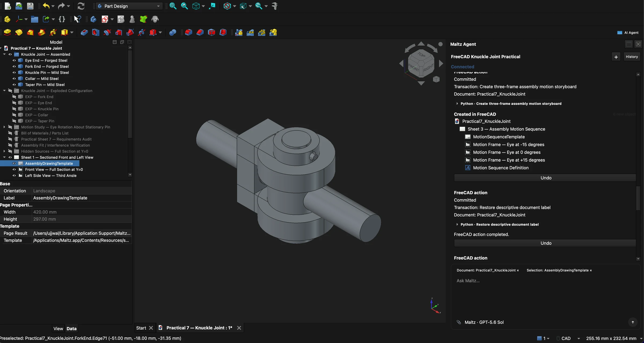Select the Revolution tool icon
Screen dimensions: 644x343
point(19,32)
